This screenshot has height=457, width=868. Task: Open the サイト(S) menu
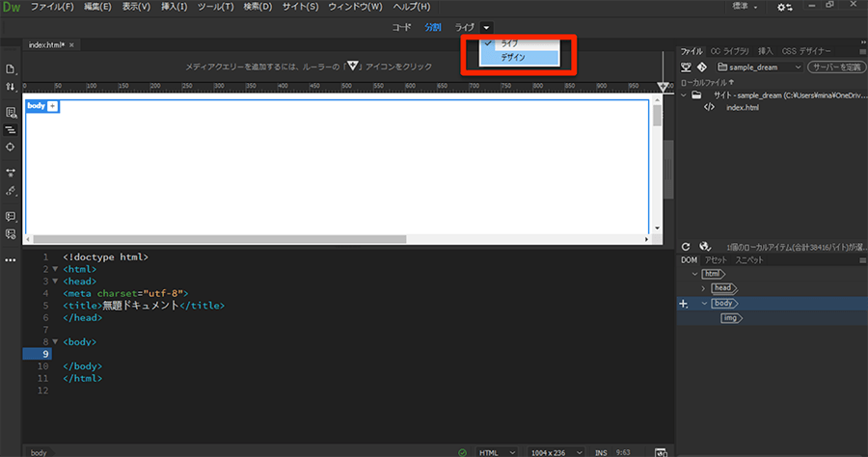pos(300,7)
